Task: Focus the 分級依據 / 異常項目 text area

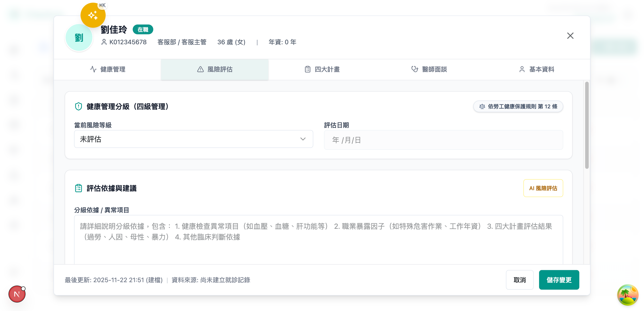Action: coord(318,240)
